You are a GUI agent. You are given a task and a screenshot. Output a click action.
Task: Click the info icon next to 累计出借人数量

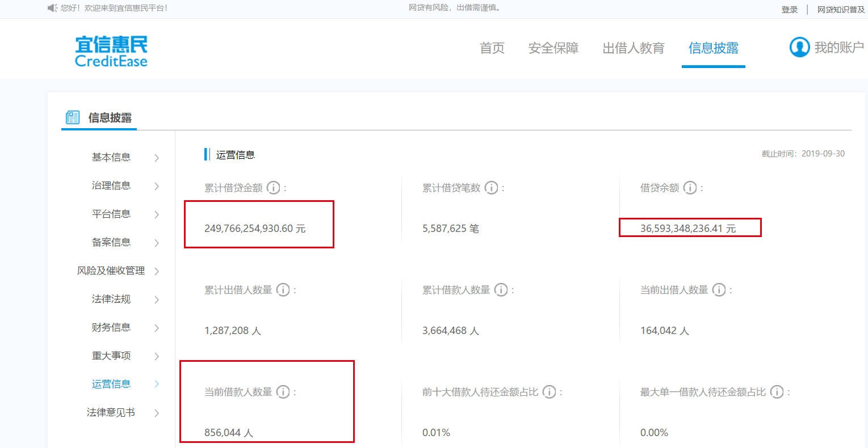pyautogui.click(x=283, y=290)
